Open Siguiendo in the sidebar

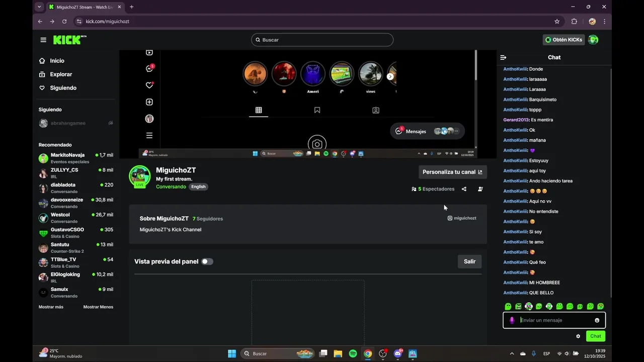63,88
